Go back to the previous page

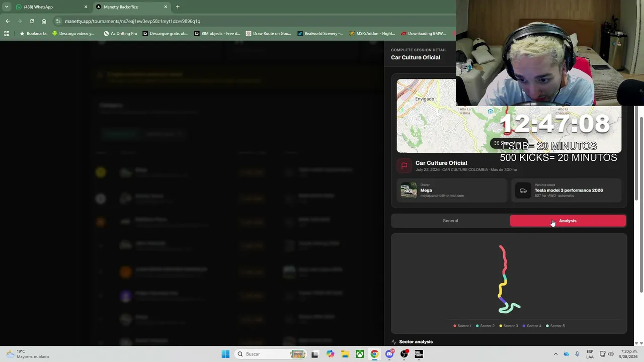[x=8, y=21]
